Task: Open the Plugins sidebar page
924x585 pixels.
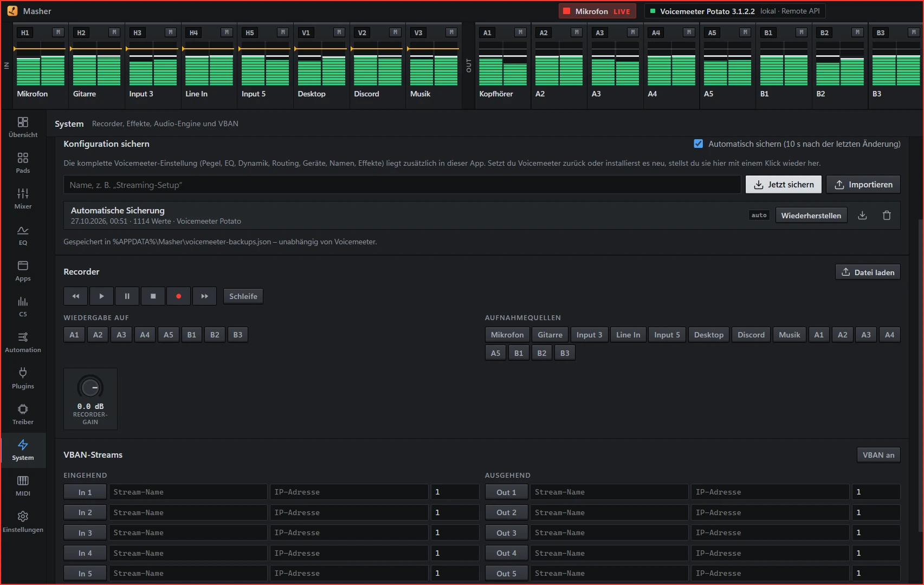Action: point(23,379)
